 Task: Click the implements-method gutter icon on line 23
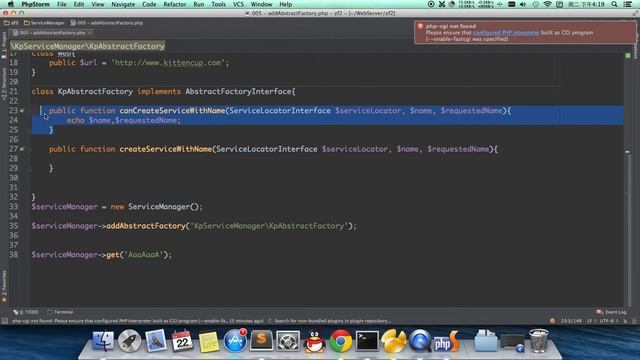pos(22,110)
